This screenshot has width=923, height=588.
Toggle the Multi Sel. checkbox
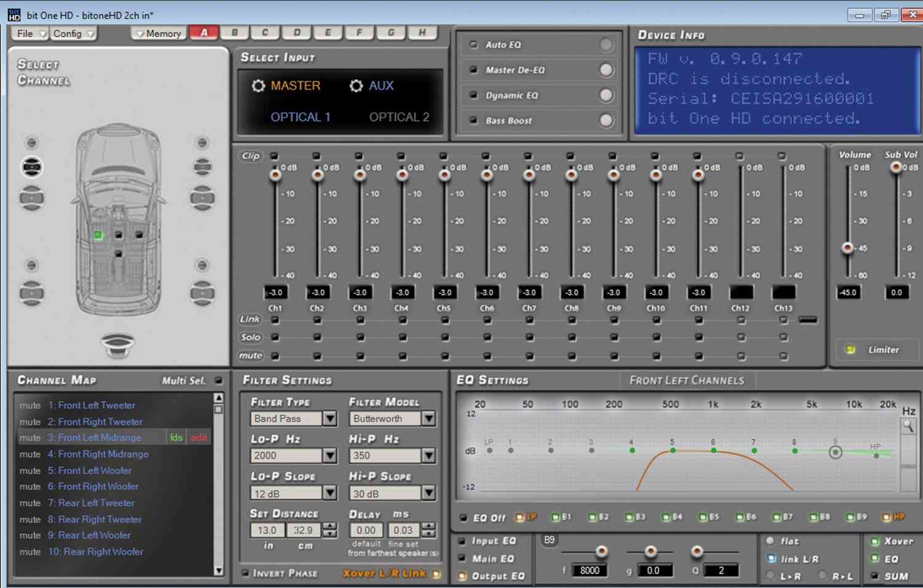tap(218, 381)
